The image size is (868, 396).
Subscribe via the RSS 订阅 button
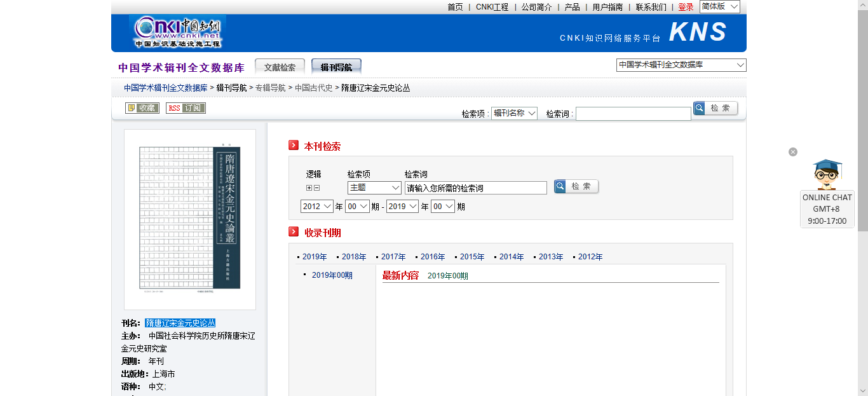click(x=186, y=108)
